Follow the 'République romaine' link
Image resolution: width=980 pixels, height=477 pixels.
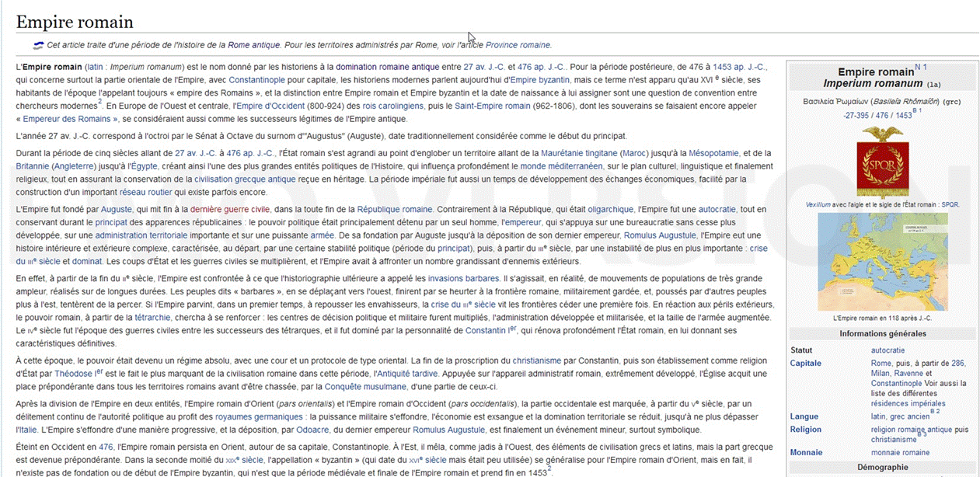[x=394, y=210]
